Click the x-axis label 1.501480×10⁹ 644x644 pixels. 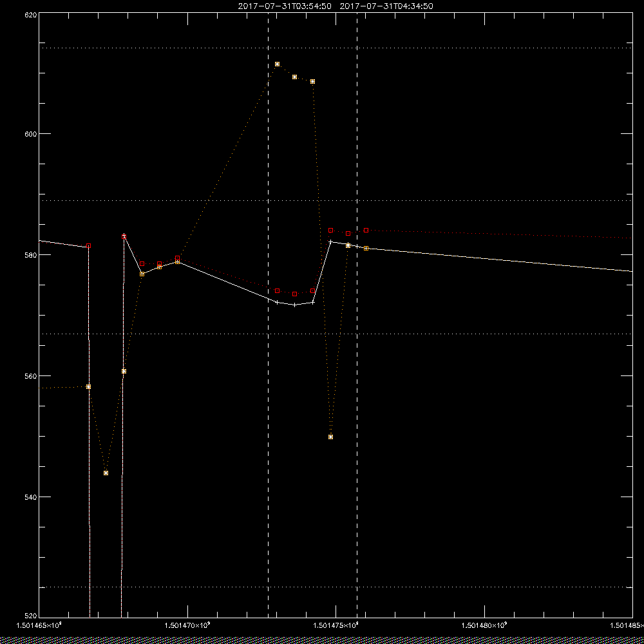click(485, 625)
